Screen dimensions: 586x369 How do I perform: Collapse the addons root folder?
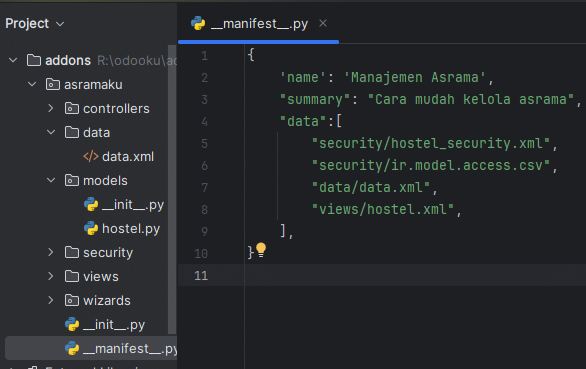pyautogui.click(x=13, y=60)
